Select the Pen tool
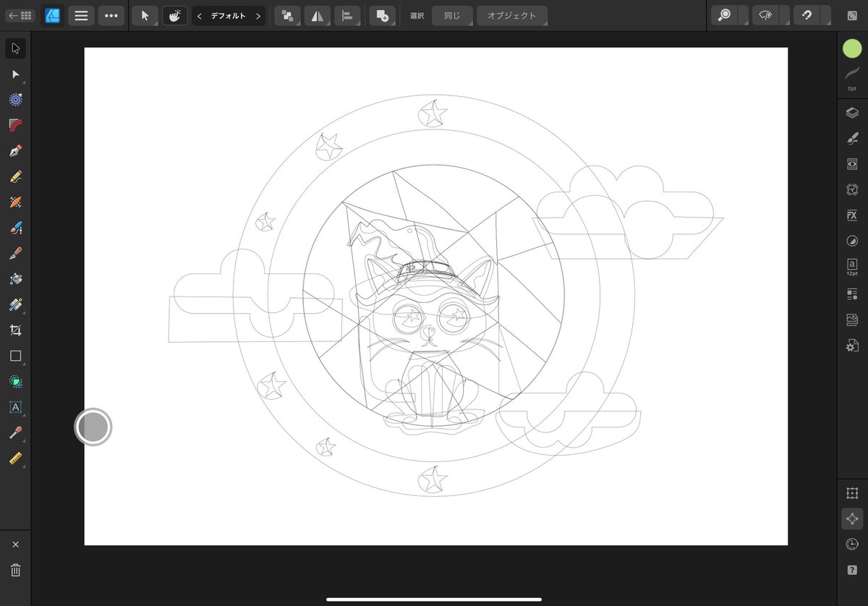Viewport: 868px width, 606px height. click(x=15, y=150)
